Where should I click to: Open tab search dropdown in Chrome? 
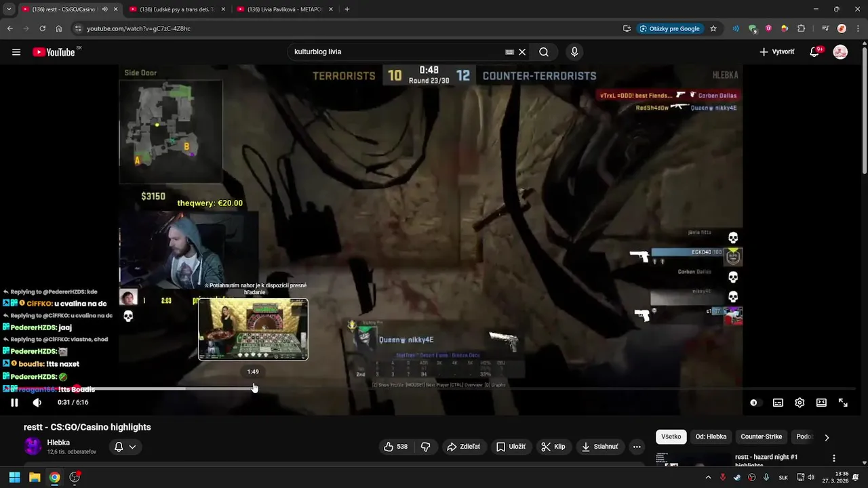tap(8, 9)
